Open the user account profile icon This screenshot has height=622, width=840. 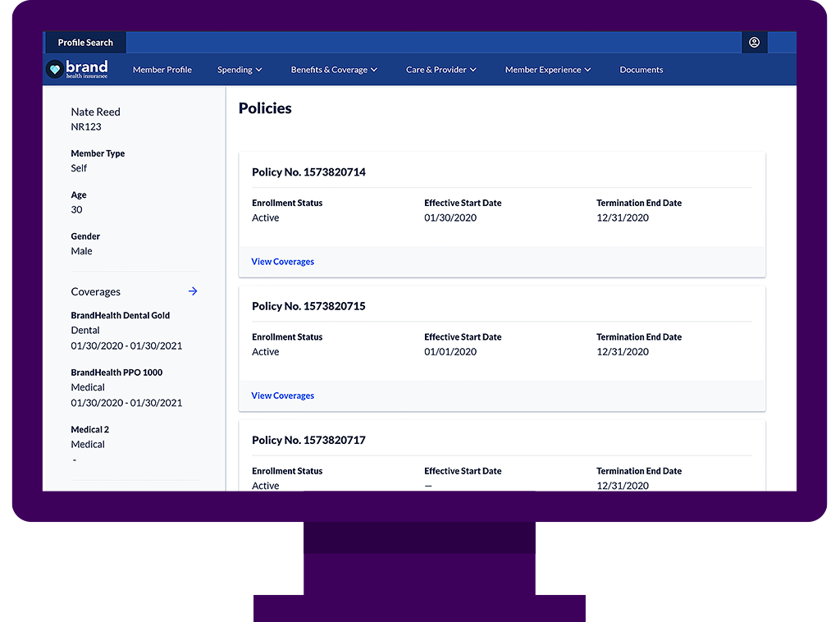754,43
